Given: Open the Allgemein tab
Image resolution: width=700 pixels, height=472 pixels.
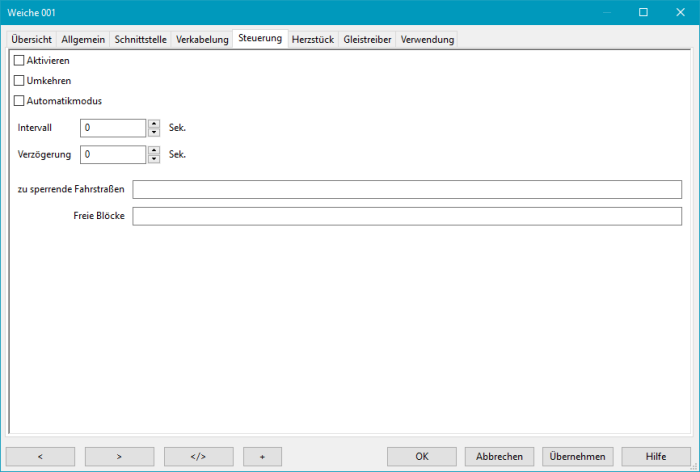Looking at the screenshot, I should (83, 39).
